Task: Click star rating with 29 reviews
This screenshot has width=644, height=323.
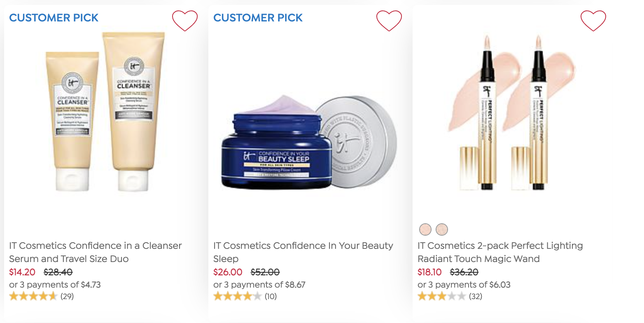Action: click(x=41, y=296)
